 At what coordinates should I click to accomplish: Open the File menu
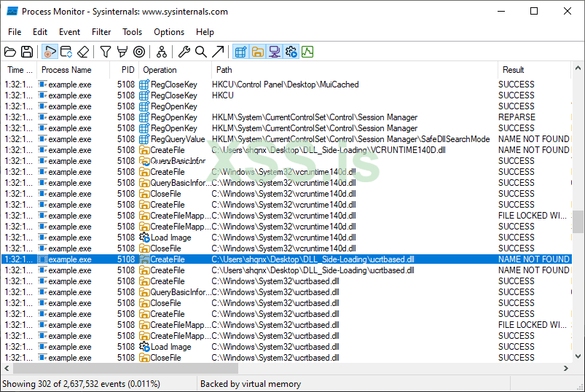click(x=15, y=32)
